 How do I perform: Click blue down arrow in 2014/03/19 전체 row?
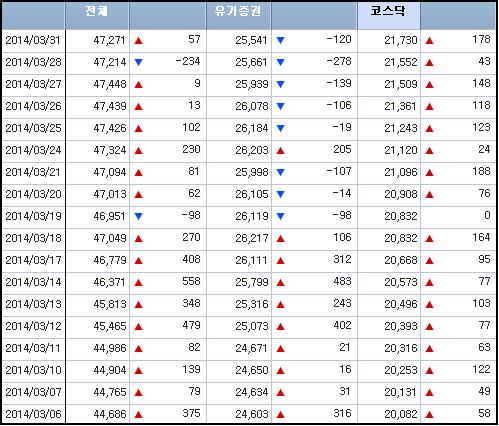point(138,217)
